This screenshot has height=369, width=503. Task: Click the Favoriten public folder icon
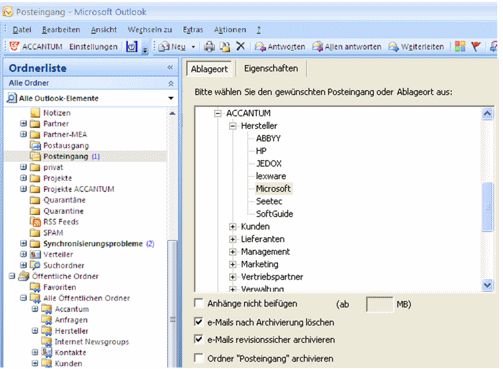coord(35,287)
